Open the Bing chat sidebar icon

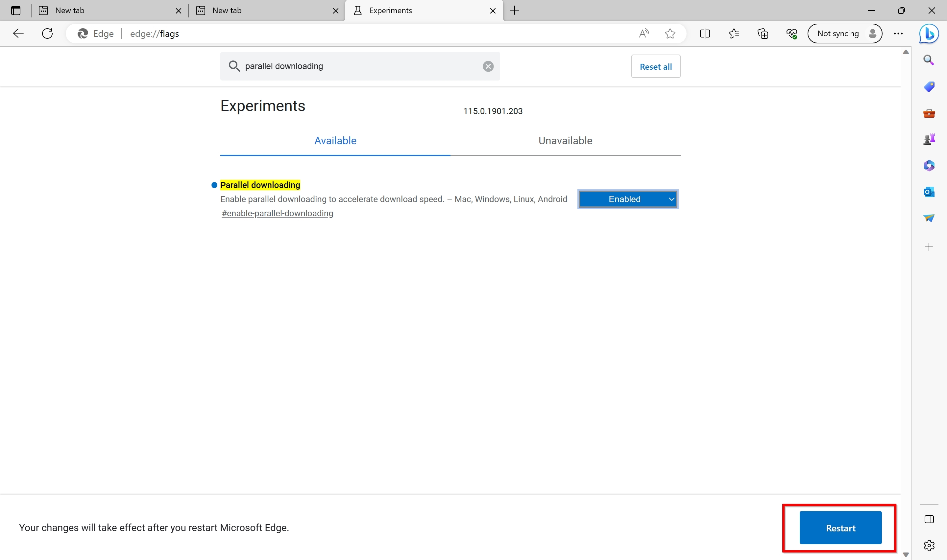coord(929,34)
